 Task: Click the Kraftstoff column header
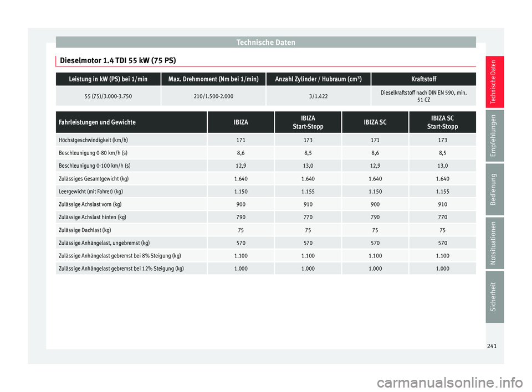(x=424, y=79)
